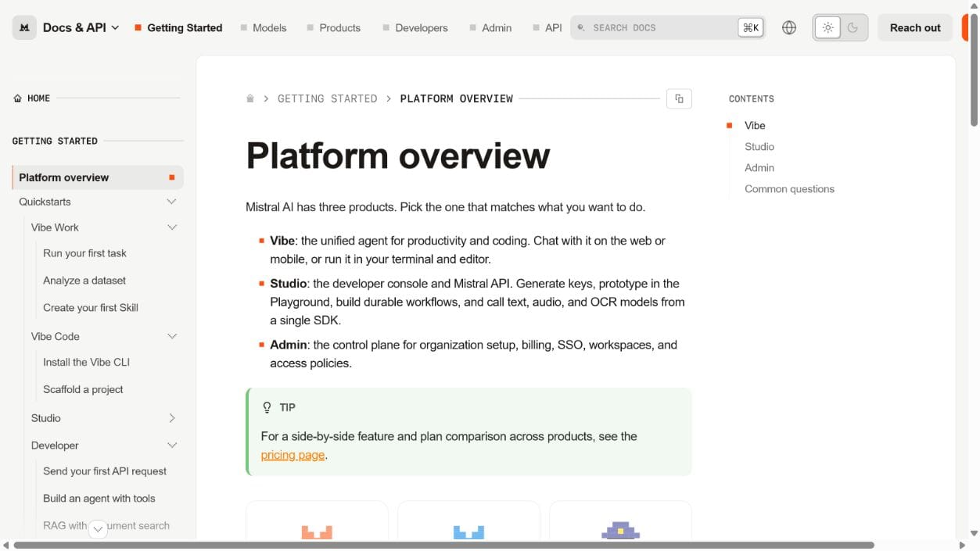This screenshot has height=551, width=980.
Task: Open the language globe menu
Action: click(789, 27)
